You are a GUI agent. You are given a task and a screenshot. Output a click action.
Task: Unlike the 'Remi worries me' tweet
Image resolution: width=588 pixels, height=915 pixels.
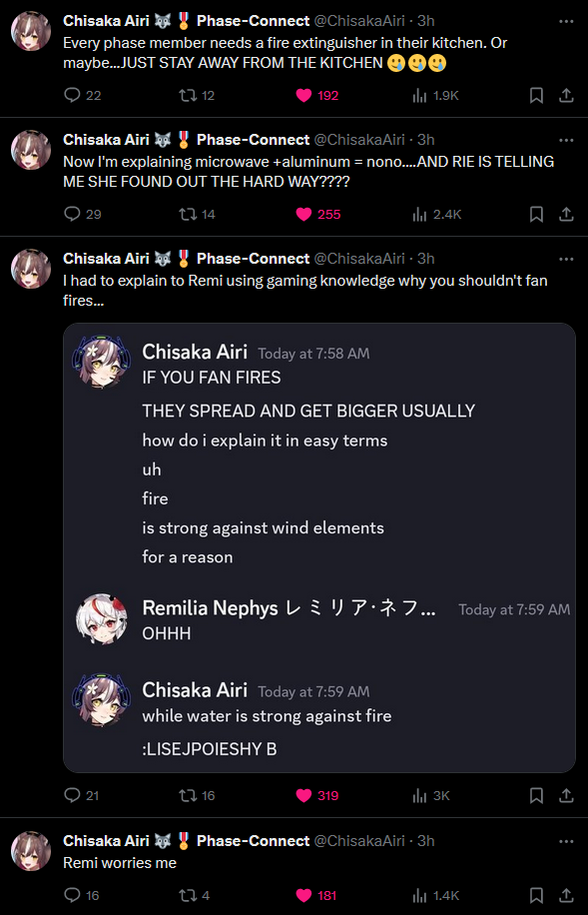point(316,895)
